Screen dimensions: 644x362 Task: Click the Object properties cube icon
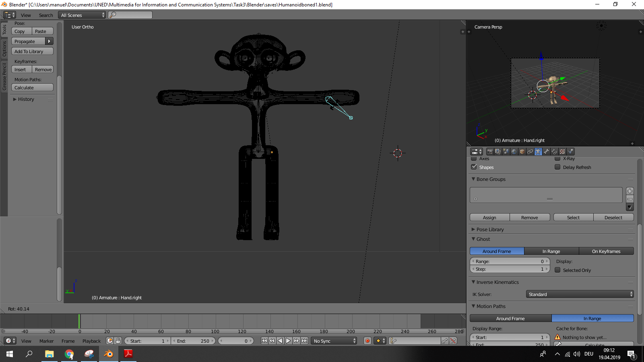click(522, 152)
